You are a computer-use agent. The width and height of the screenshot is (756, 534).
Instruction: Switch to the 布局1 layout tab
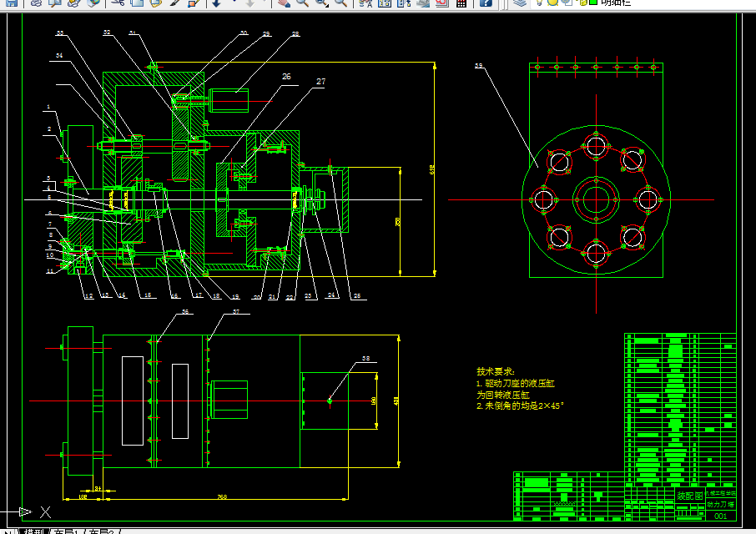(66, 531)
